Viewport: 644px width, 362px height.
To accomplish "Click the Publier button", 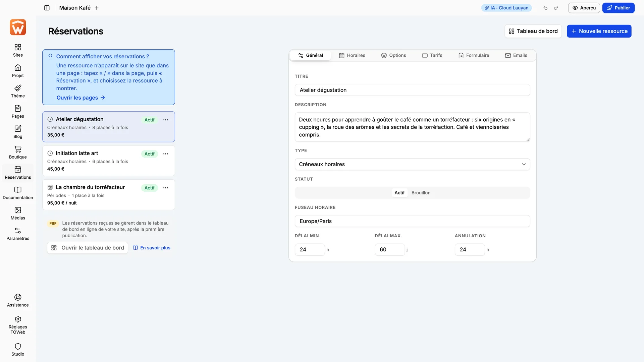I will [618, 8].
